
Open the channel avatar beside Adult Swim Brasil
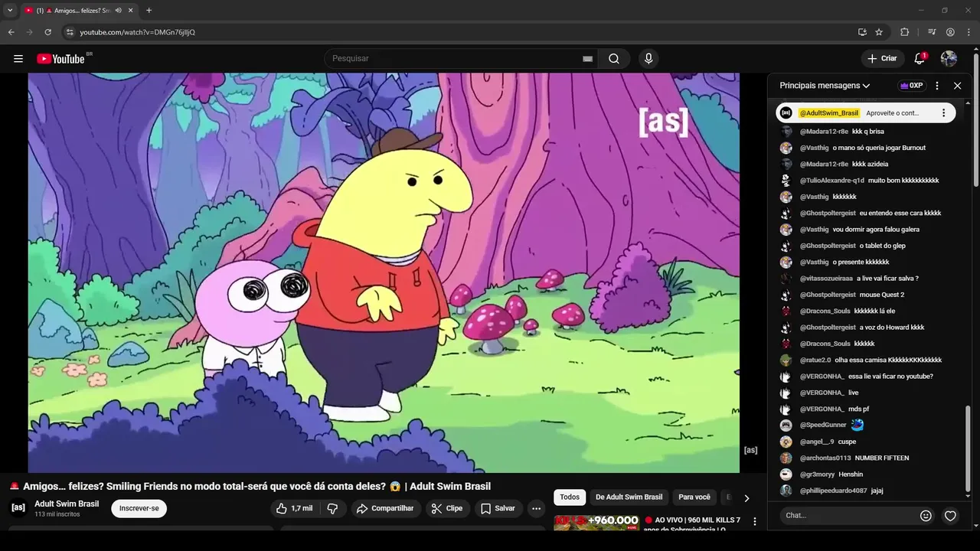click(18, 507)
